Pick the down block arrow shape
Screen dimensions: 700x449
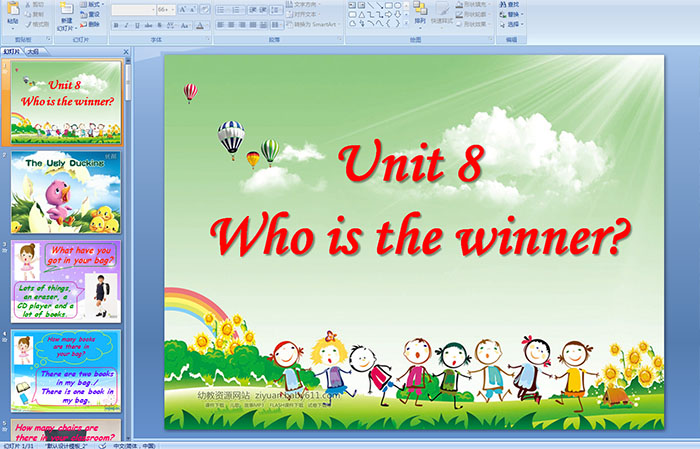[x=397, y=15]
